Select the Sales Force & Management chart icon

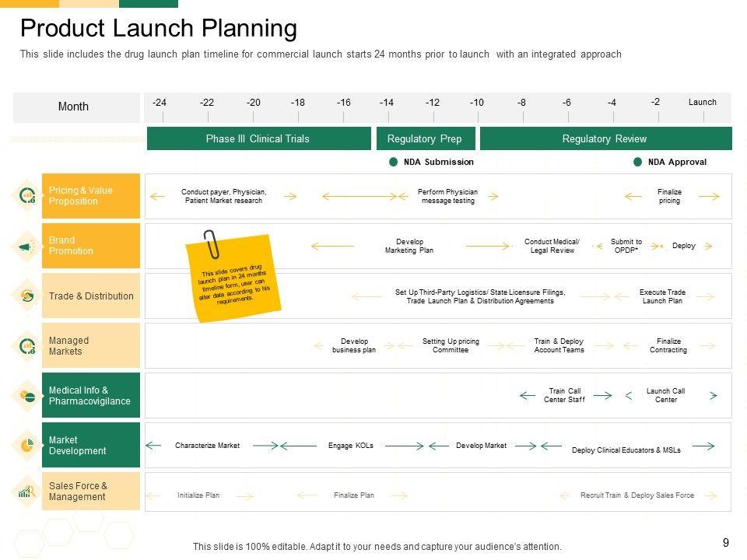[27, 492]
